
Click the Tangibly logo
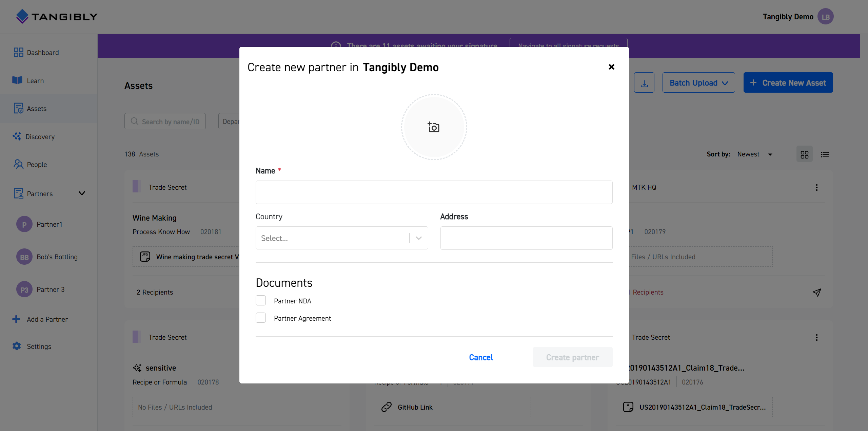pos(57,16)
